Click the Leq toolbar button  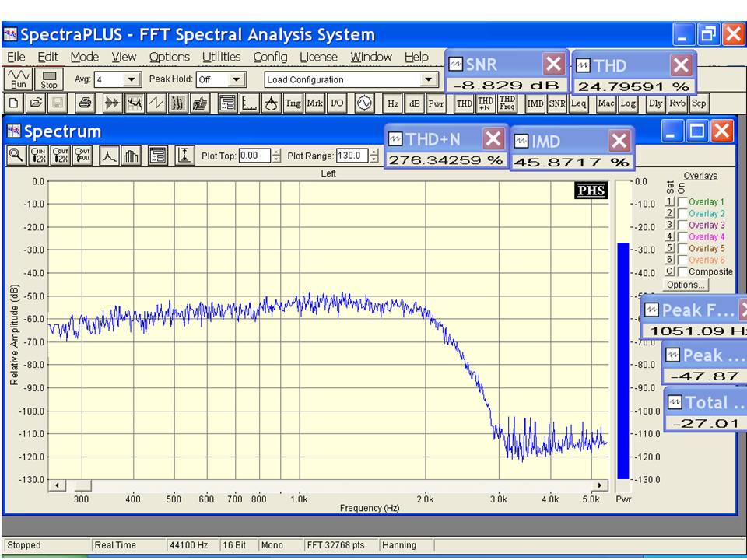point(578,103)
